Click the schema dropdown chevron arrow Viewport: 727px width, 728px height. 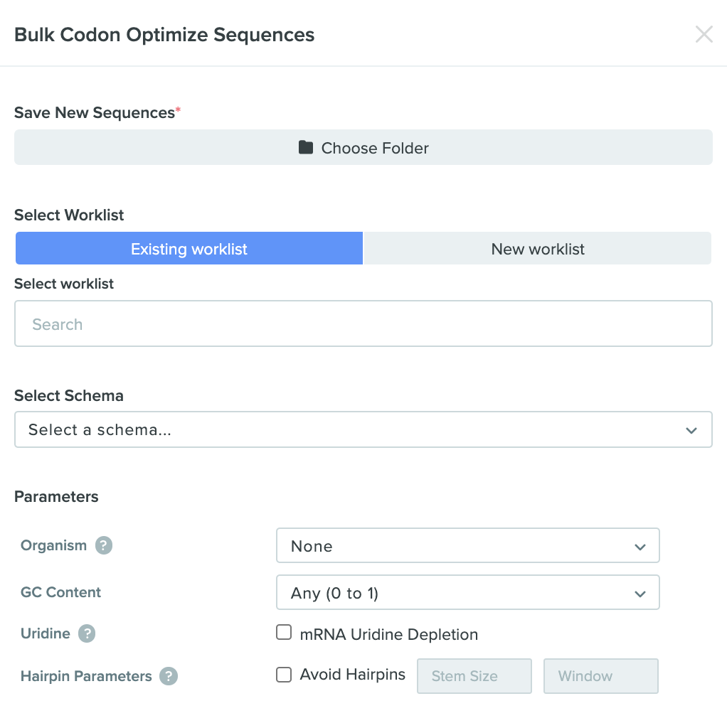(x=691, y=430)
